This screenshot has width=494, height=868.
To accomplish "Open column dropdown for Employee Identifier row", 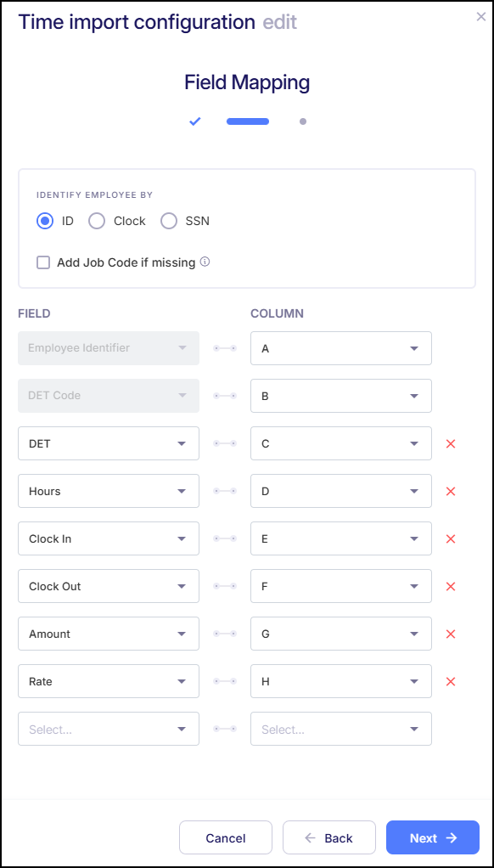I will coord(340,348).
